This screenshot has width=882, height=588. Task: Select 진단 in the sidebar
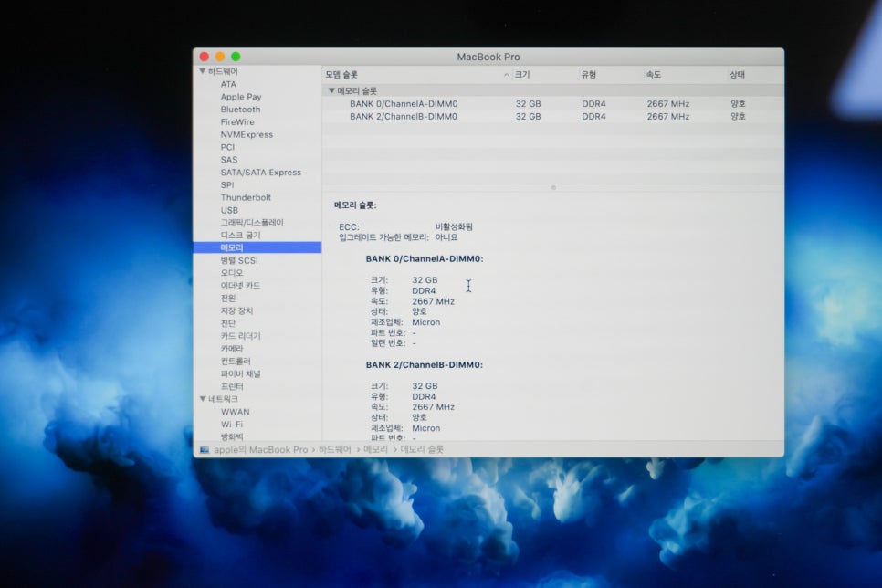point(228,323)
